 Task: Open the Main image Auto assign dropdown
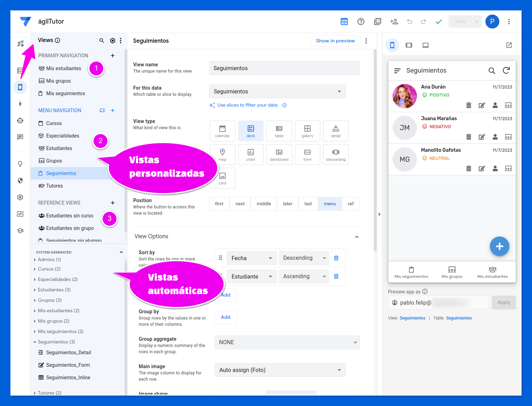tap(280, 370)
